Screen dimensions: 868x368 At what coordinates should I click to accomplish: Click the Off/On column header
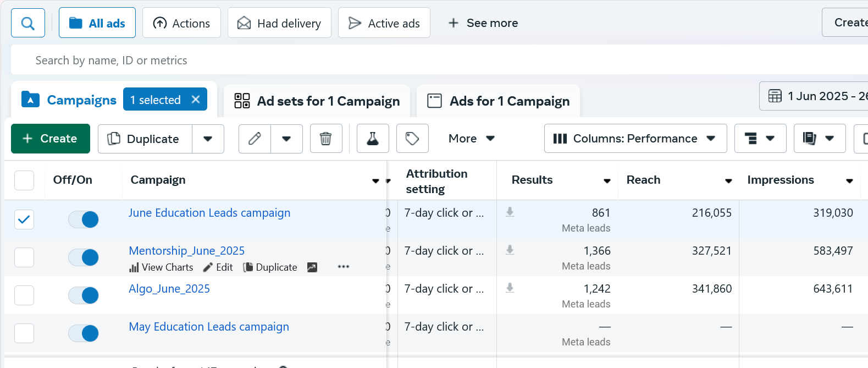click(73, 180)
